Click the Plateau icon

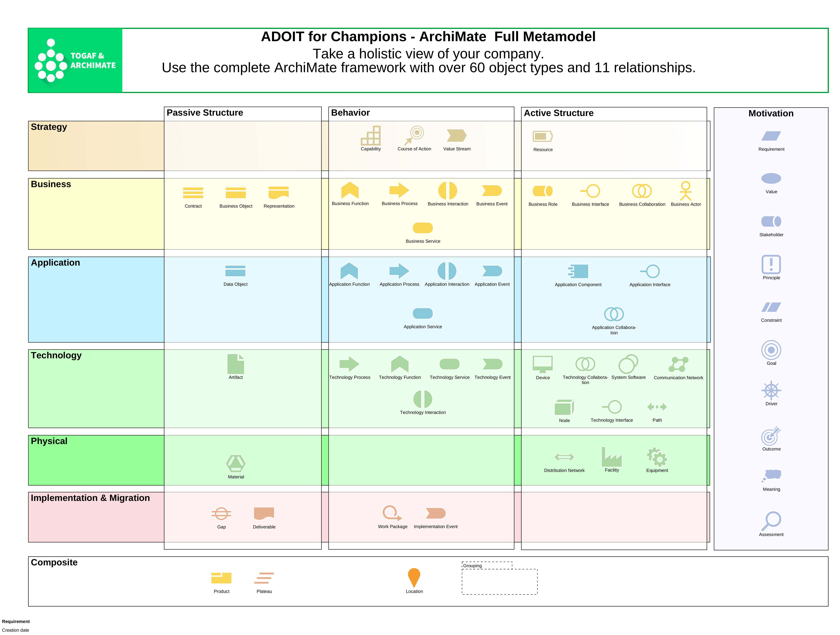click(x=264, y=578)
